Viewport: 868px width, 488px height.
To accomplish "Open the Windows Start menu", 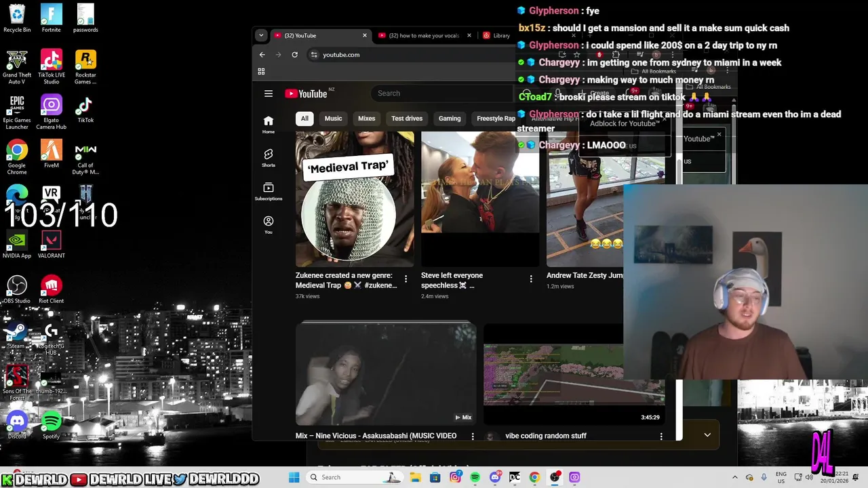I will (x=294, y=477).
